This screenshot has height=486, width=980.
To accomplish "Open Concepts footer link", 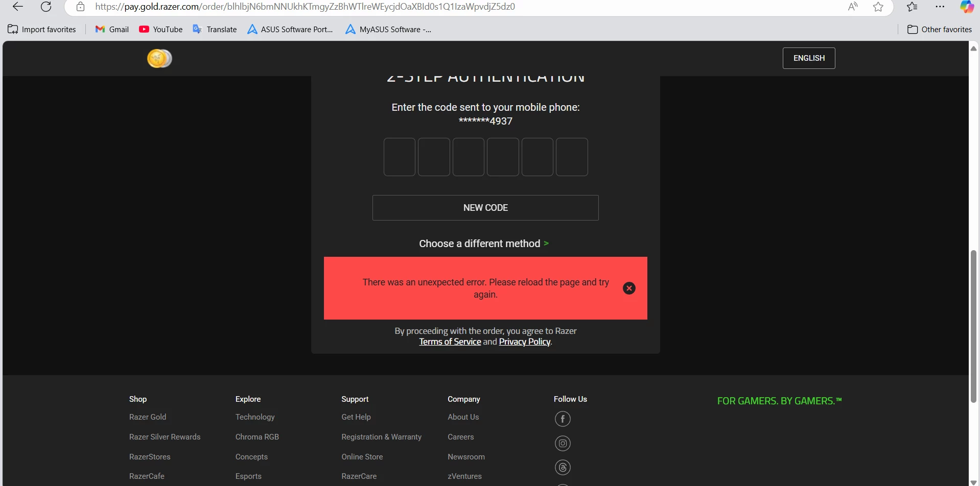I will pyautogui.click(x=251, y=457).
